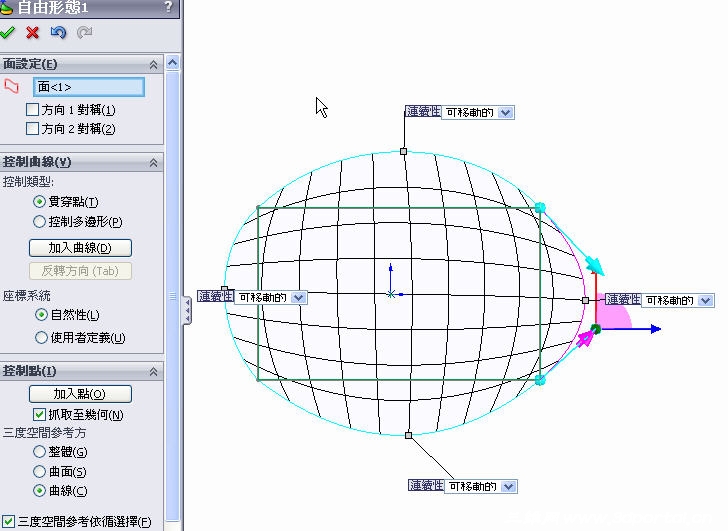Viewport: 728px width, 531px height.
Task: Enable 方向 2 對稱 checkbox
Action: point(32,129)
